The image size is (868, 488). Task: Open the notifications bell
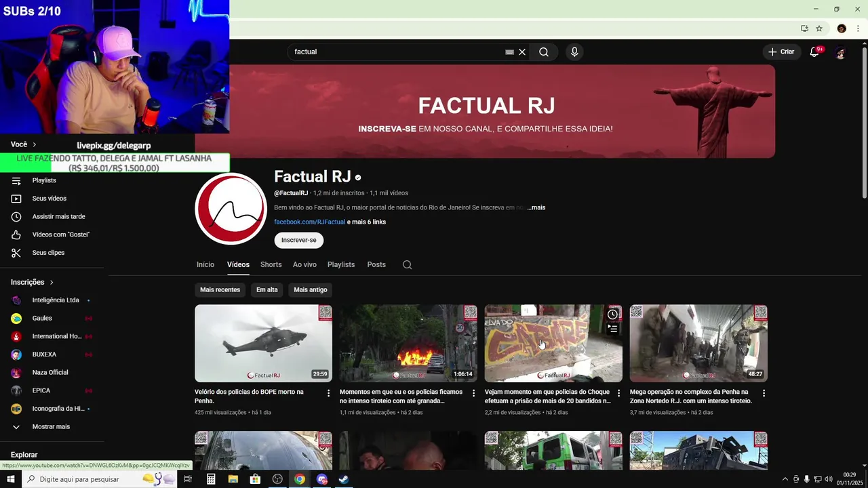click(814, 52)
